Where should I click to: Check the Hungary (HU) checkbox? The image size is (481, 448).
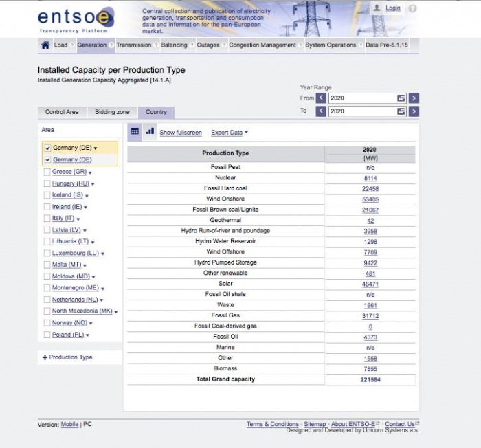[47, 183]
